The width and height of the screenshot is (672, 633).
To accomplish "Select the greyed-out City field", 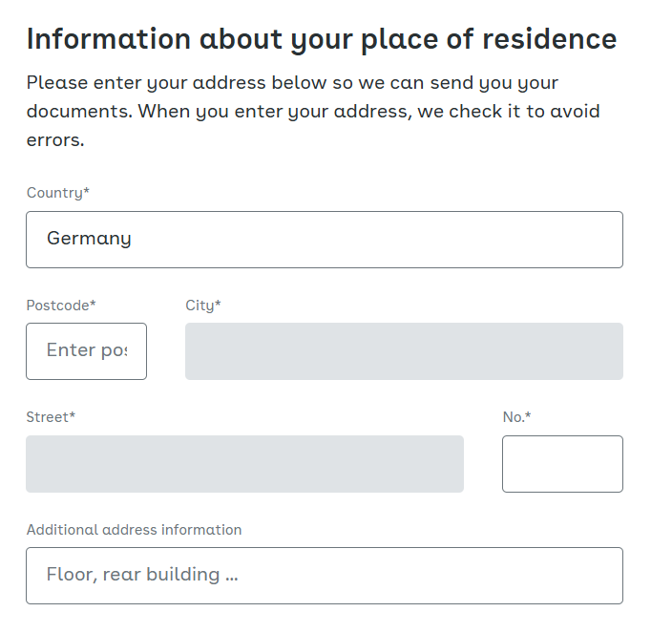I will tap(404, 351).
